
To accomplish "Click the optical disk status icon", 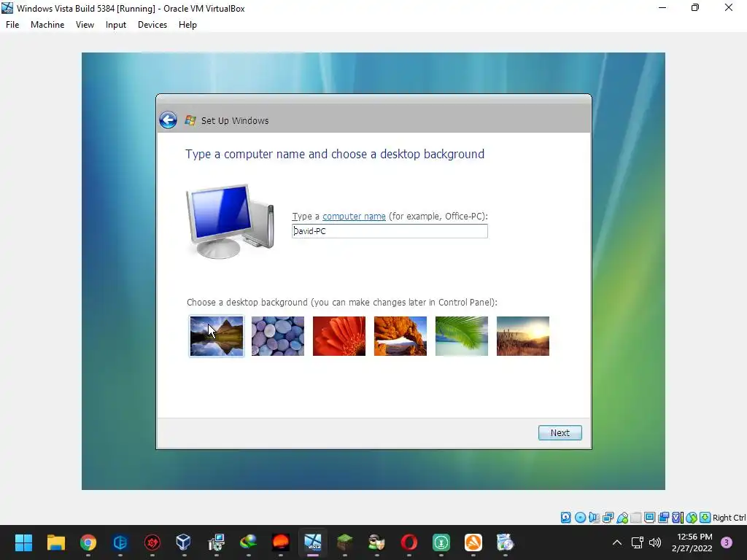I will pyautogui.click(x=580, y=517).
